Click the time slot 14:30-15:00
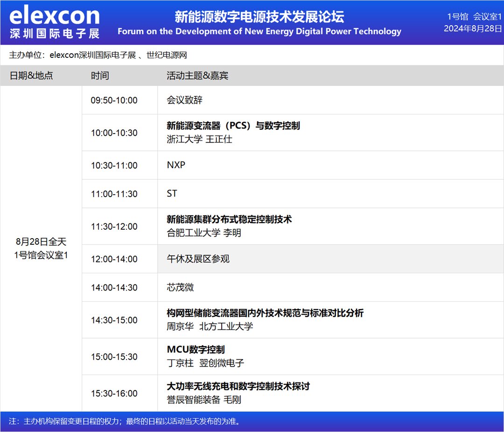The width and height of the screenshot is (504, 432). [114, 320]
